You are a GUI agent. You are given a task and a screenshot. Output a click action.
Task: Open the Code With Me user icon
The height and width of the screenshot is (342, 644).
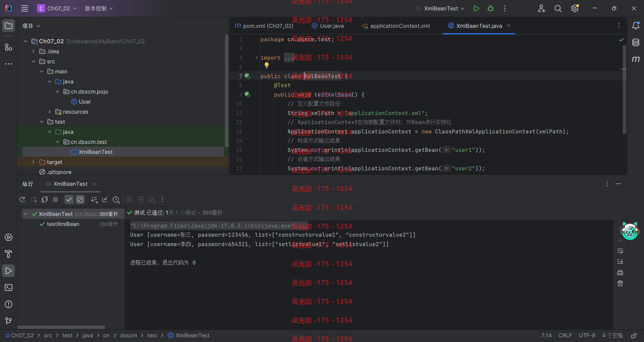[541, 8]
